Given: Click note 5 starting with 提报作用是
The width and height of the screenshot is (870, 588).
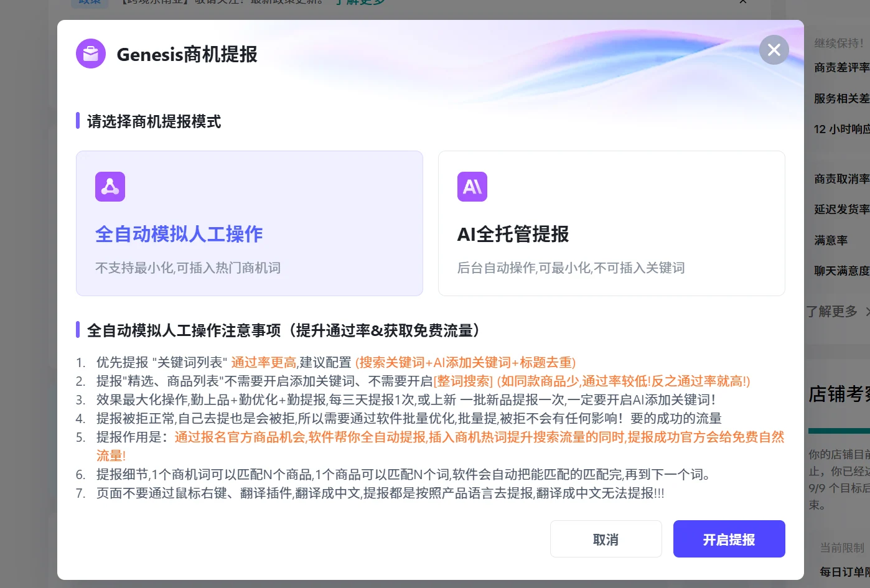Looking at the screenshot, I should tap(441, 446).
